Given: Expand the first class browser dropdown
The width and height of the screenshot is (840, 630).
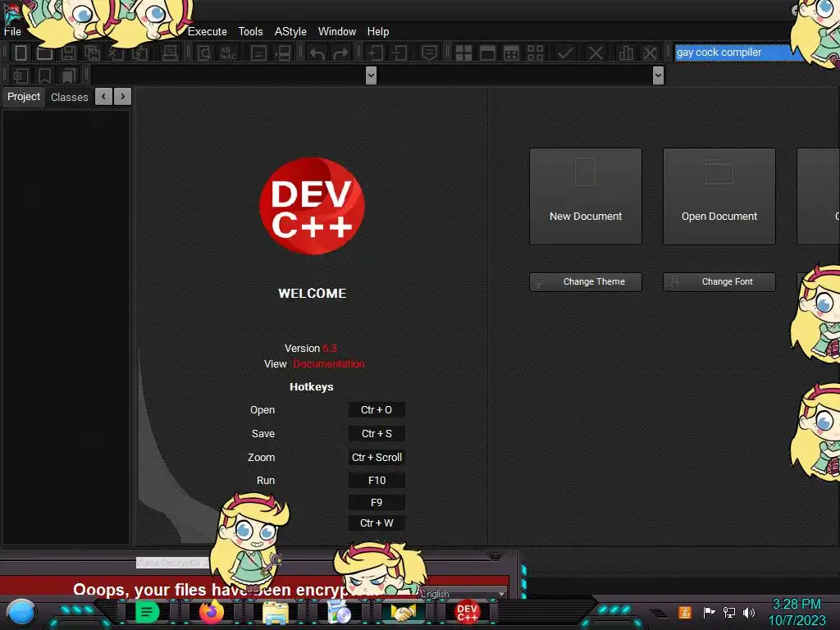Looking at the screenshot, I should click(x=372, y=75).
